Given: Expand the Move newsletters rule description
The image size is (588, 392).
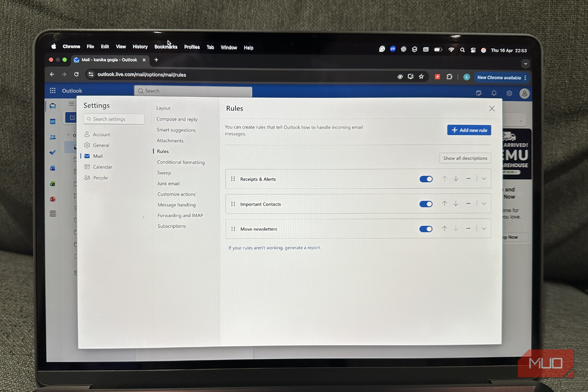Looking at the screenshot, I should [x=484, y=229].
